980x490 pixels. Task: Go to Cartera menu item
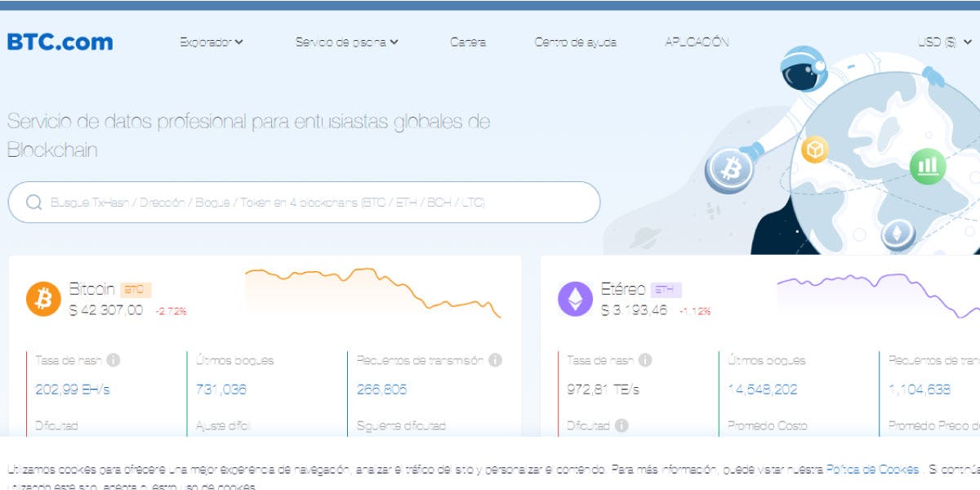click(468, 42)
